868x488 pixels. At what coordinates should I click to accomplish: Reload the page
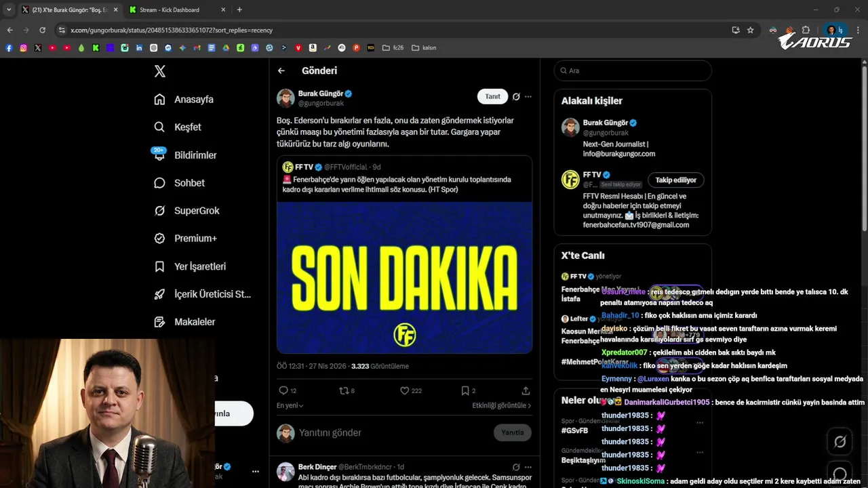[x=42, y=30]
